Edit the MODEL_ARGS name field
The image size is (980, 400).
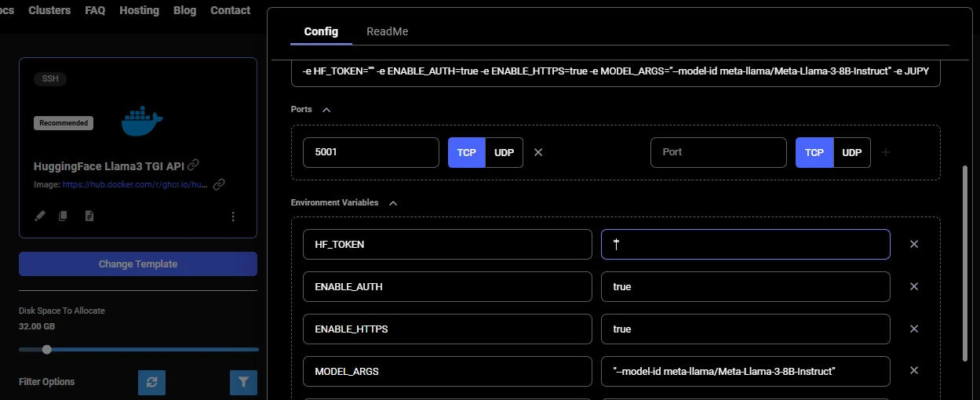(x=447, y=371)
